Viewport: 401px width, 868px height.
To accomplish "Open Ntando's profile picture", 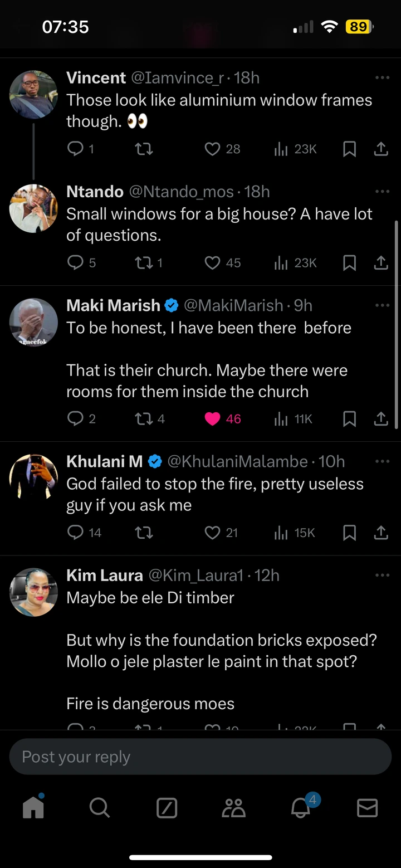I will pyautogui.click(x=33, y=208).
